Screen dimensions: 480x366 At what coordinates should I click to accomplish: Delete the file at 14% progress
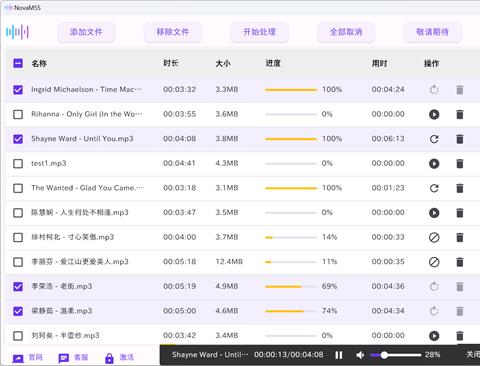point(460,237)
